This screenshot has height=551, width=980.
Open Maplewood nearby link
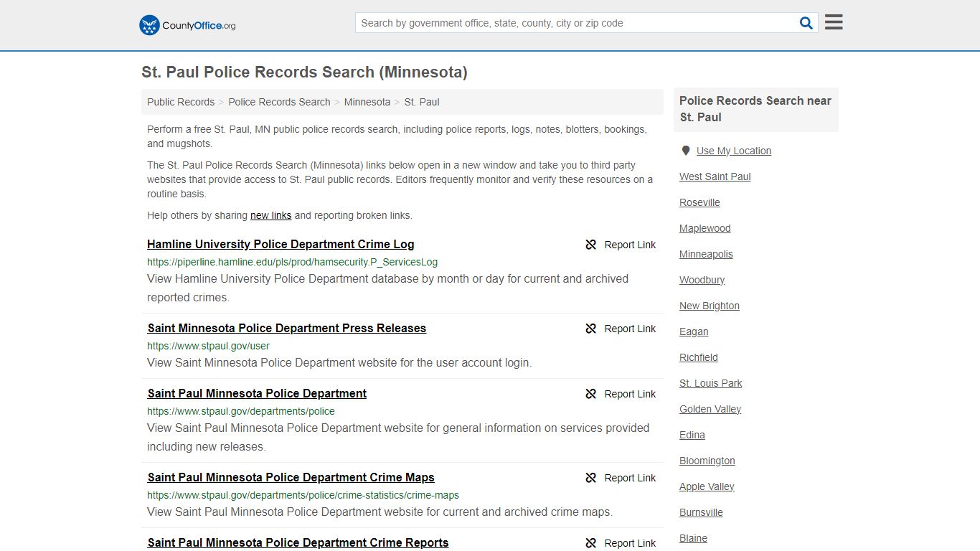click(705, 228)
